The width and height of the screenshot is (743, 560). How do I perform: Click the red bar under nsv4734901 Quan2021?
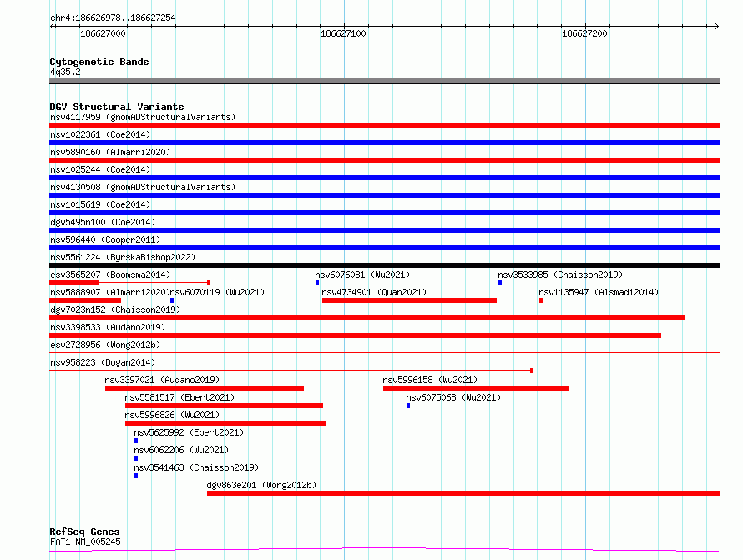[x=409, y=300]
